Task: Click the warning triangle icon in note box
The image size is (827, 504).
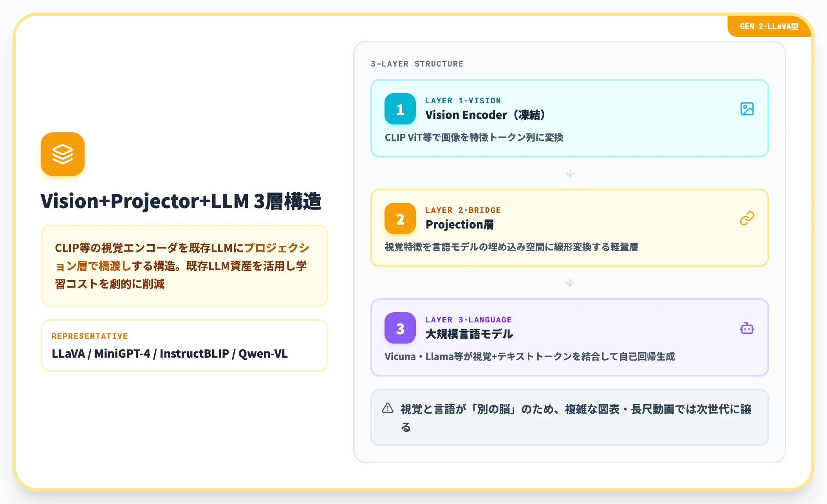Action: pyautogui.click(x=388, y=408)
